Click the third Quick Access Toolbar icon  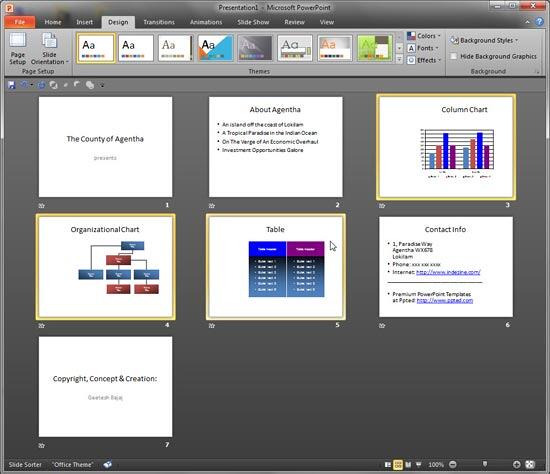tap(41, 85)
